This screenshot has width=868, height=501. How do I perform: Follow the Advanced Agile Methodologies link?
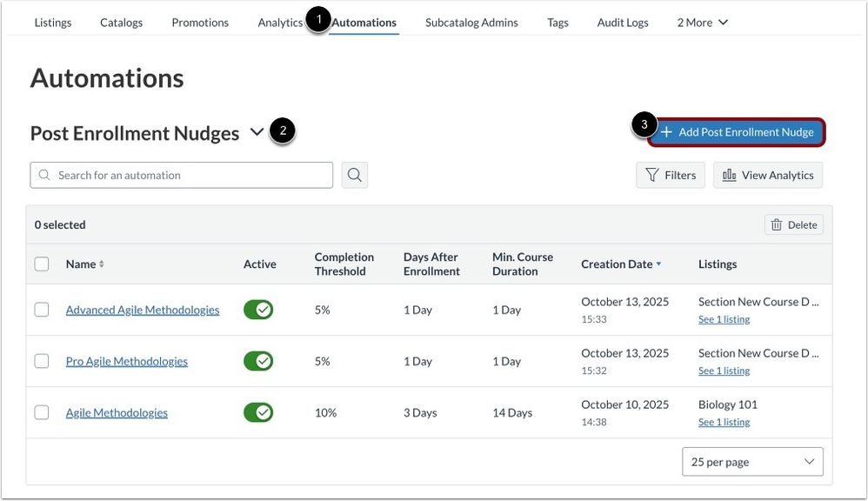pos(142,309)
